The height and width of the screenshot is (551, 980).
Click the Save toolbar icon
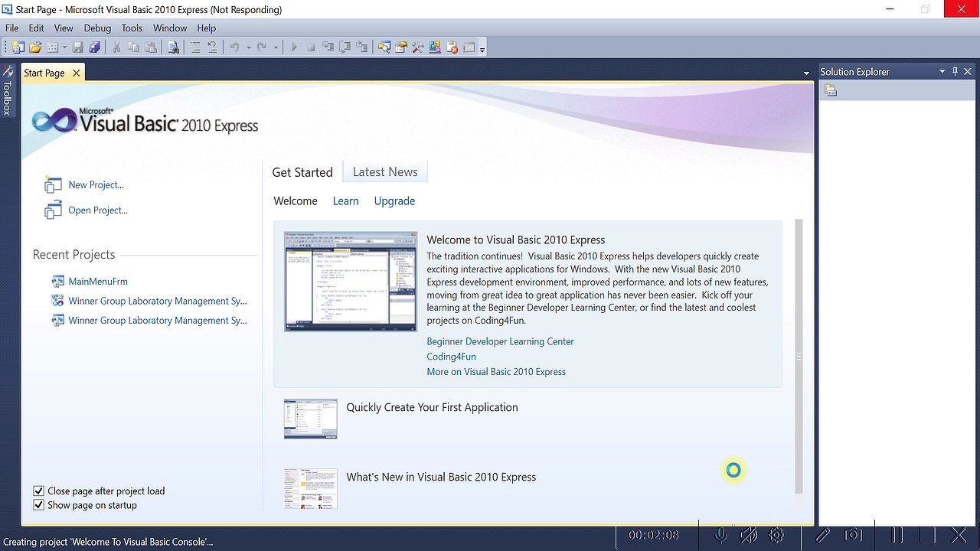(78, 47)
